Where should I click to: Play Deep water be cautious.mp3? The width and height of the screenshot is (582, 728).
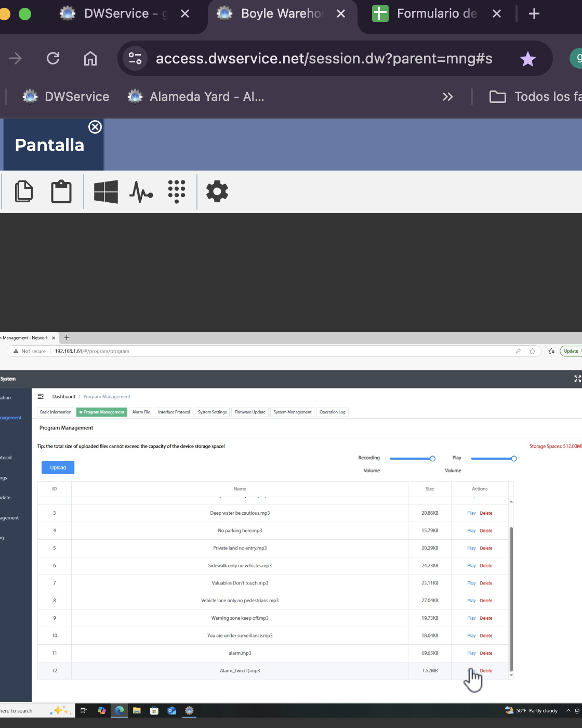click(x=471, y=513)
